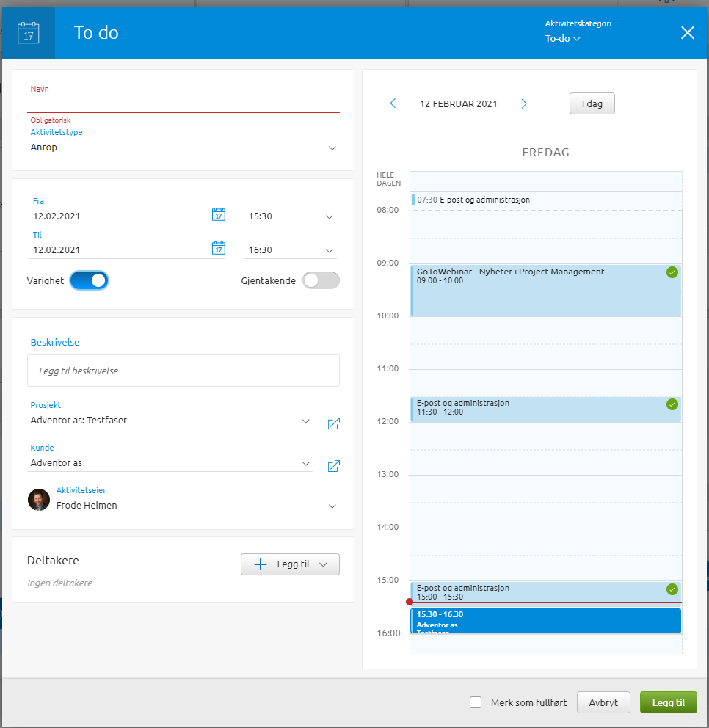Expand the Aktivitetstype dropdown
The height and width of the screenshot is (728, 709).
[x=332, y=148]
